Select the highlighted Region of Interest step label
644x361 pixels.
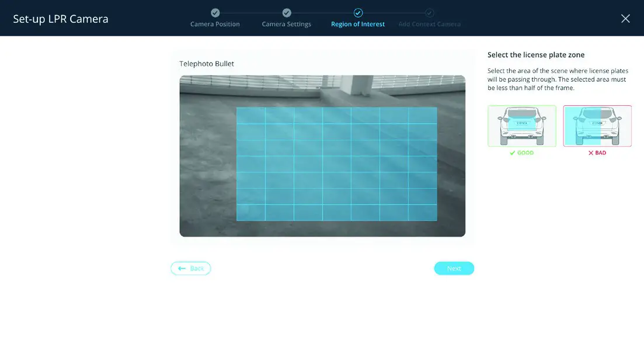pos(357,24)
